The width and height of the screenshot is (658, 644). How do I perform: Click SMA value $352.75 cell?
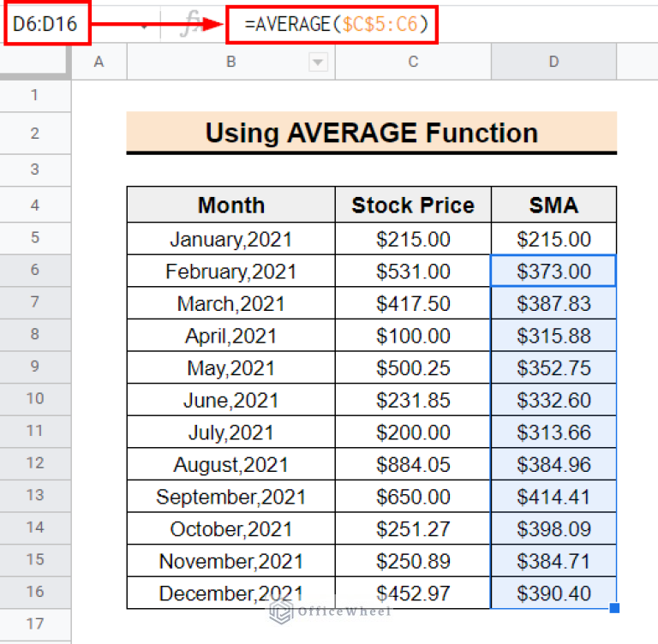pyautogui.click(x=553, y=367)
